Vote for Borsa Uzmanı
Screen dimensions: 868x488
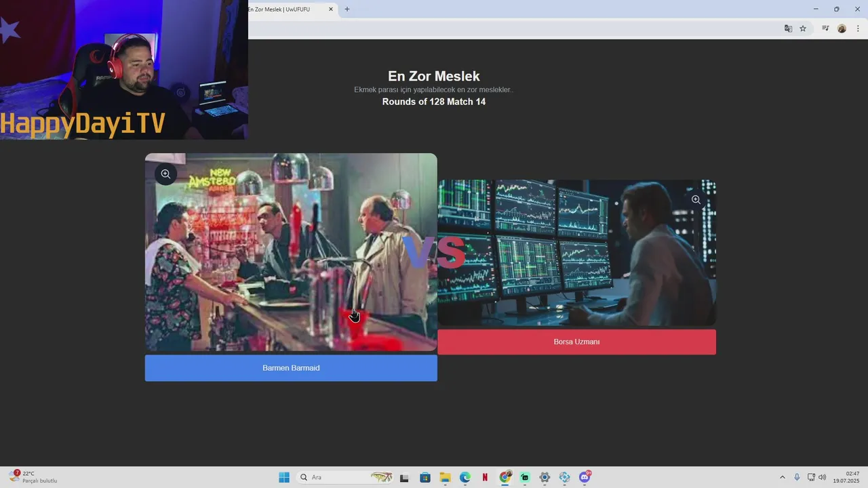[x=576, y=342]
